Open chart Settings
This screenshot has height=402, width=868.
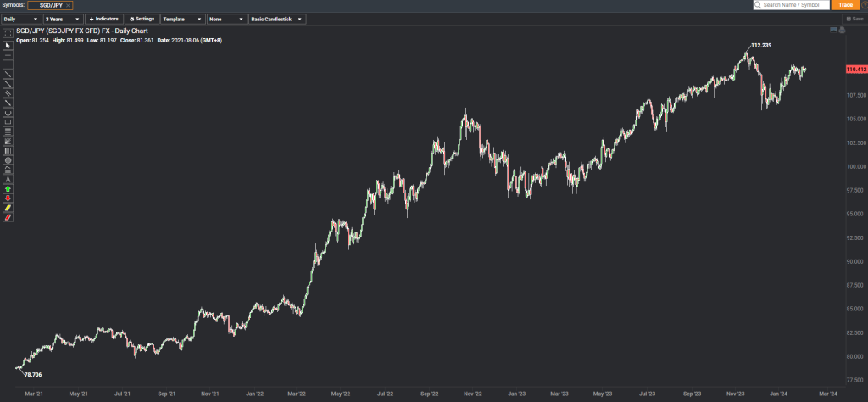tap(142, 19)
